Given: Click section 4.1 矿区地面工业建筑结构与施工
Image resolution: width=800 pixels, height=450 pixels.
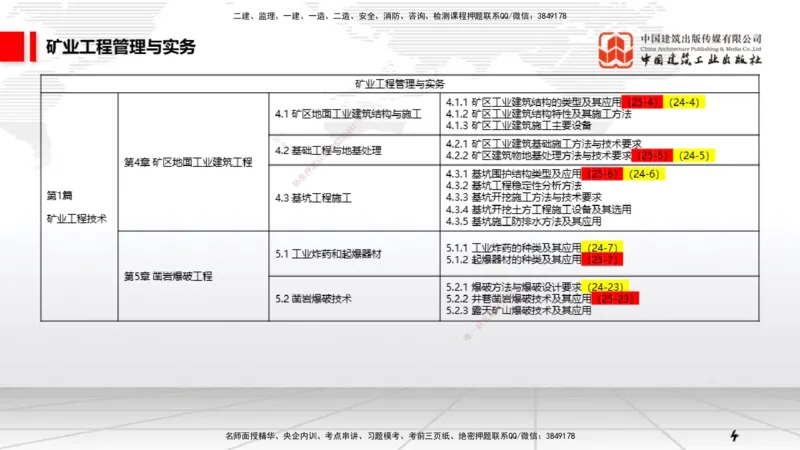Looking at the screenshot, I should click(348, 114).
